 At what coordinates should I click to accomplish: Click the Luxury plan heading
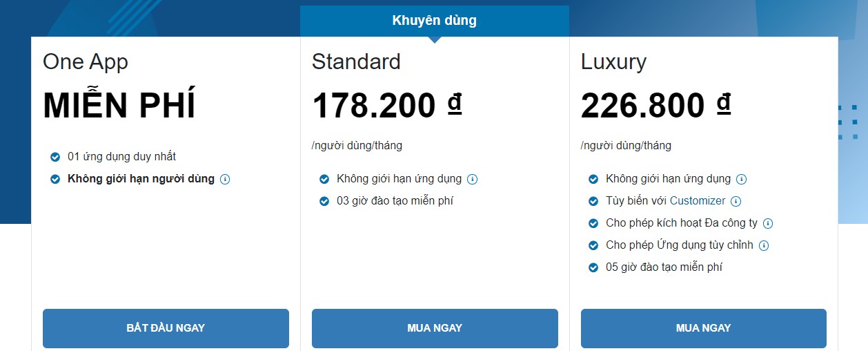pos(613,62)
